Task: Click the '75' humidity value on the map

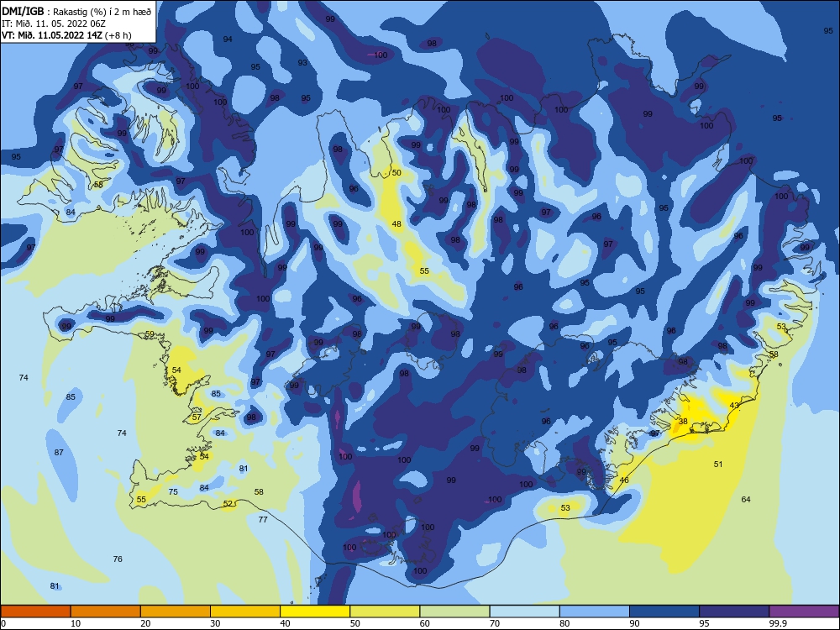Action: [173, 491]
